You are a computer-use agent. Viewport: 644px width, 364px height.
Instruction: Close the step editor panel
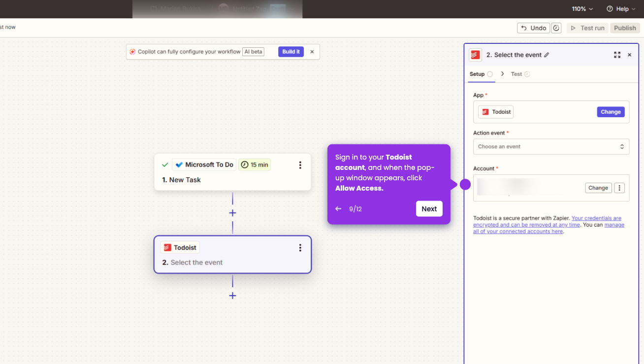click(x=629, y=55)
